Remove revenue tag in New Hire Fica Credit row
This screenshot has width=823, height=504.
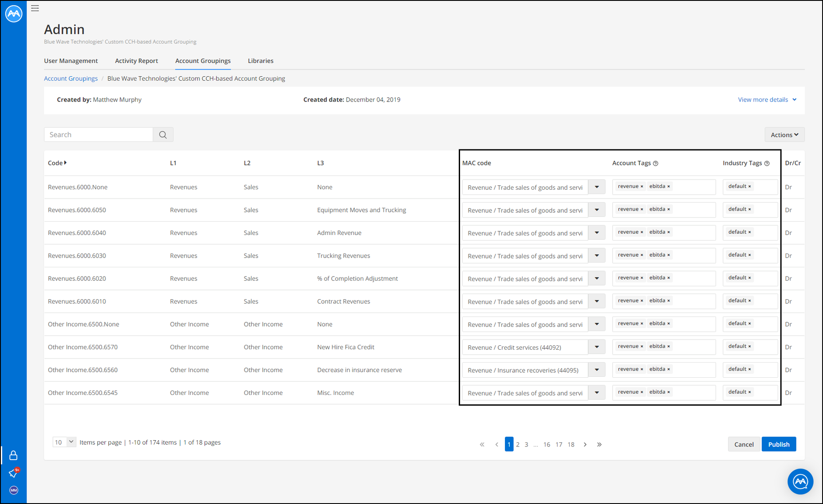pos(642,347)
